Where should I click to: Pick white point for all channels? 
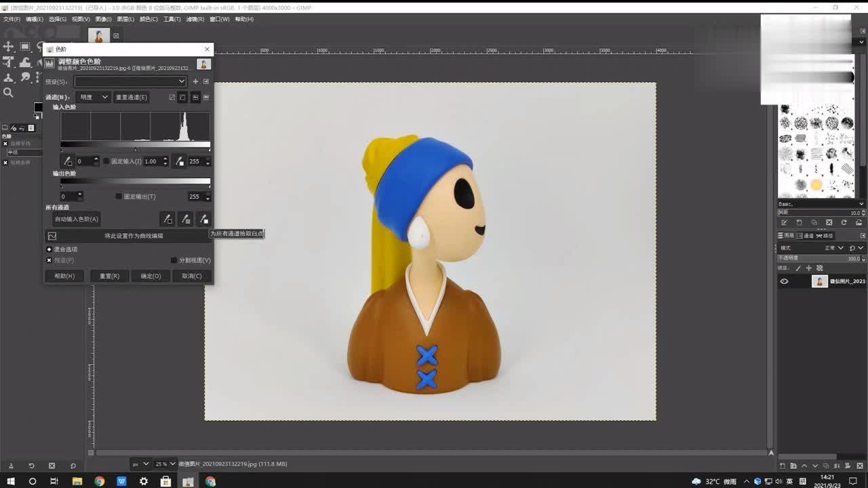point(203,219)
